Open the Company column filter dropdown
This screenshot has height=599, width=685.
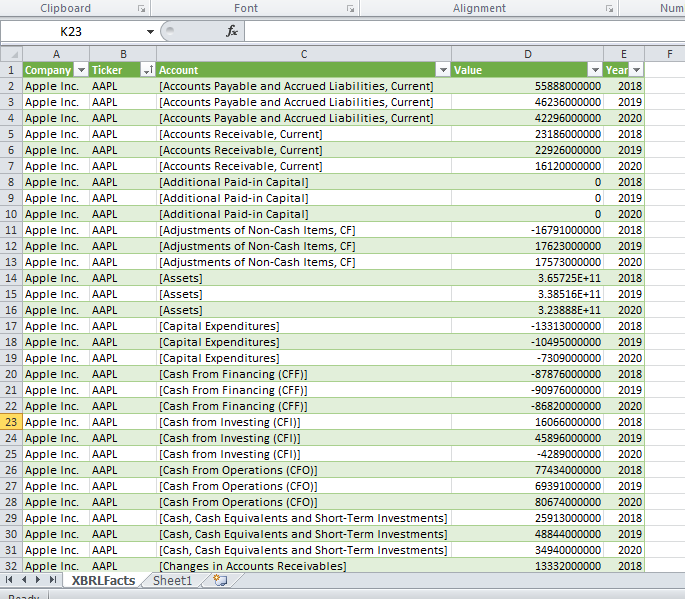click(x=81, y=70)
